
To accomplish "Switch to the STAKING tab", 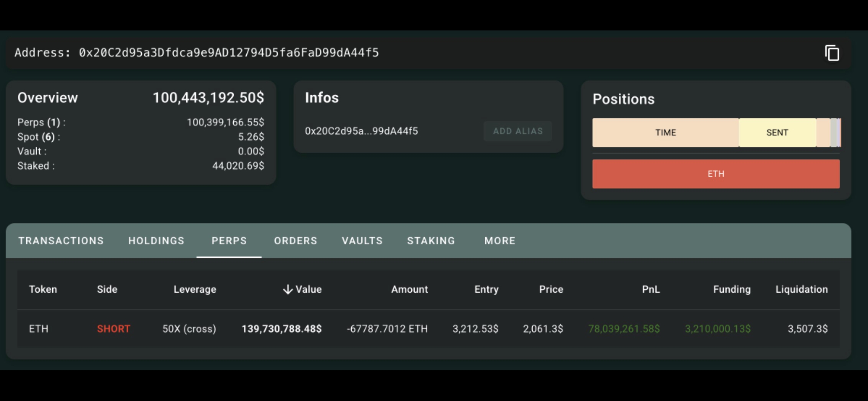I will click(431, 241).
